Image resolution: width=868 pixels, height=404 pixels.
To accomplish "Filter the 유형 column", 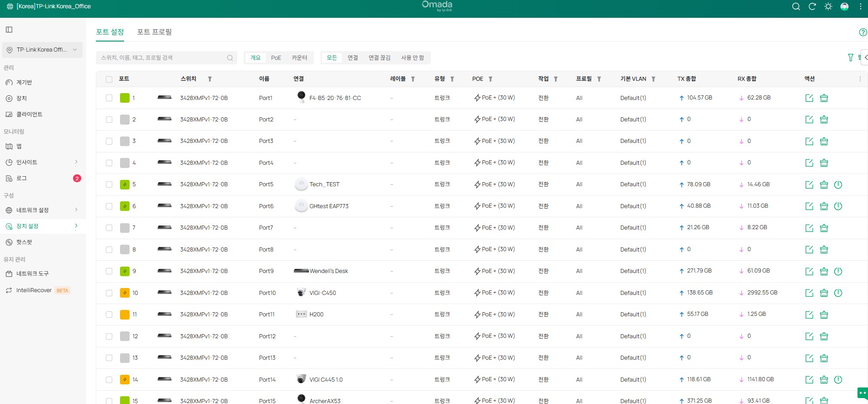I will (452, 79).
